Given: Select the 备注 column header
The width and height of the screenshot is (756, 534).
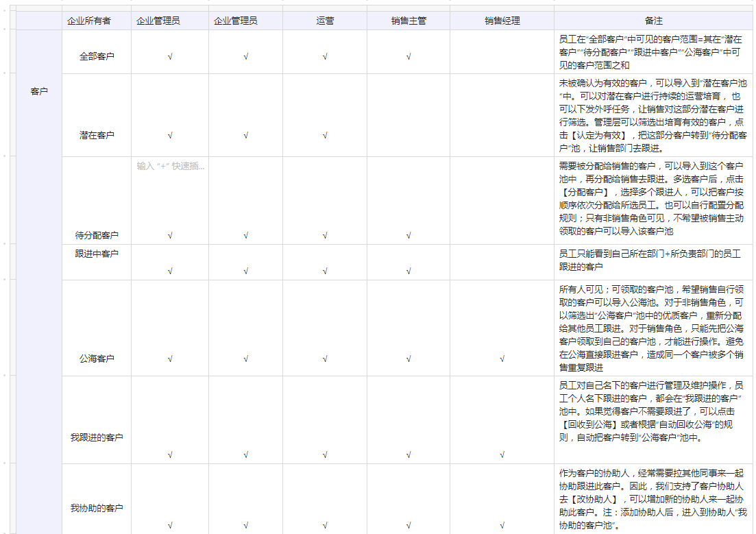Looking at the screenshot, I should coord(654,21).
